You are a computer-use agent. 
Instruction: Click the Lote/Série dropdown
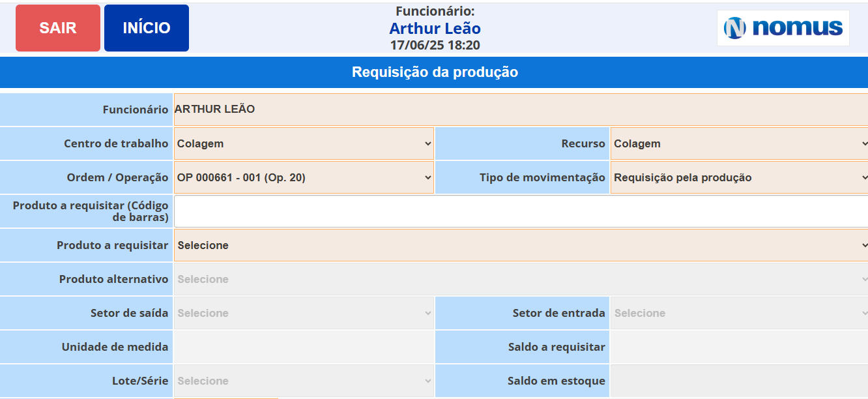point(304,381)
